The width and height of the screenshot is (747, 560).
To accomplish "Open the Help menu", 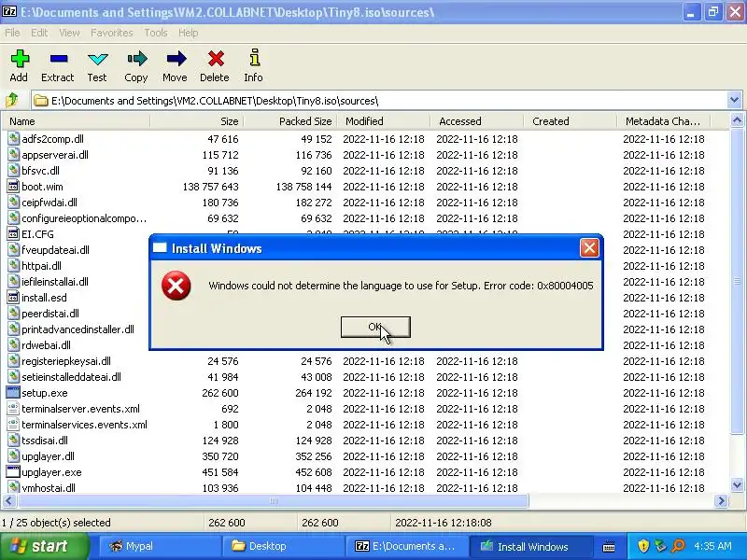I will (189, 33).
